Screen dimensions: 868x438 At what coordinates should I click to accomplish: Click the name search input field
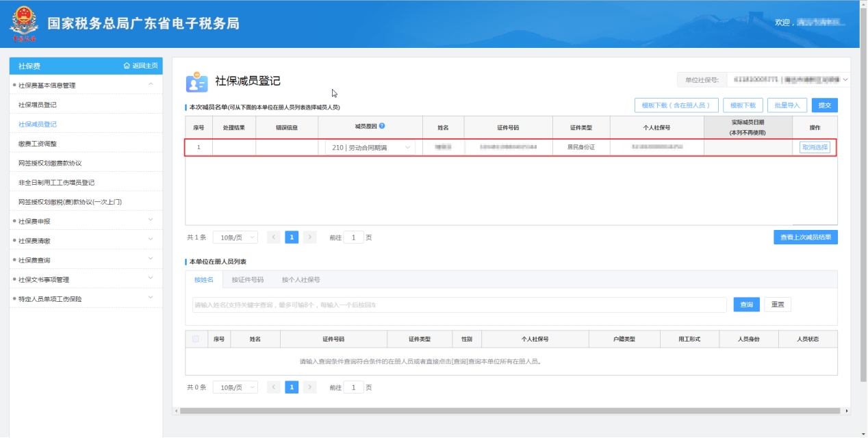click(x=459, y=305)
